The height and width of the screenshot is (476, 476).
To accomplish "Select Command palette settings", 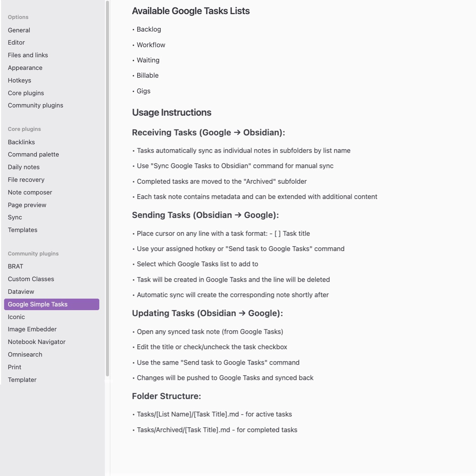I will (x=33, y=154).
